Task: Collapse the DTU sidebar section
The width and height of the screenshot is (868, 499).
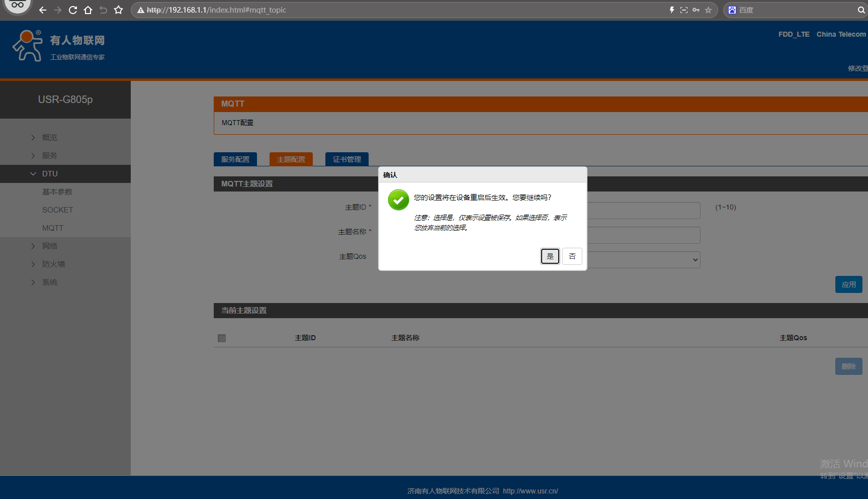Action: tap(49, 174)
